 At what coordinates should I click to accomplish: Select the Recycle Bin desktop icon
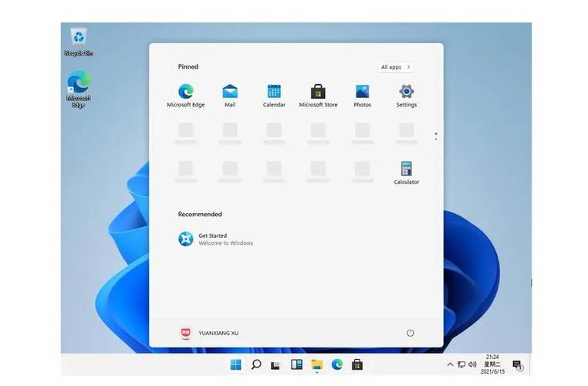pos(79,42)
